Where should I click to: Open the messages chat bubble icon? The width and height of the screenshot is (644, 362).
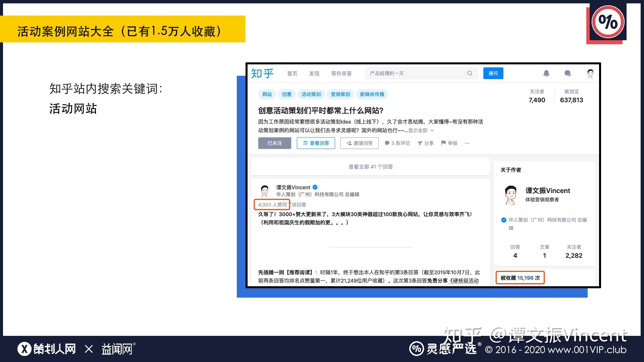point(568,73)
